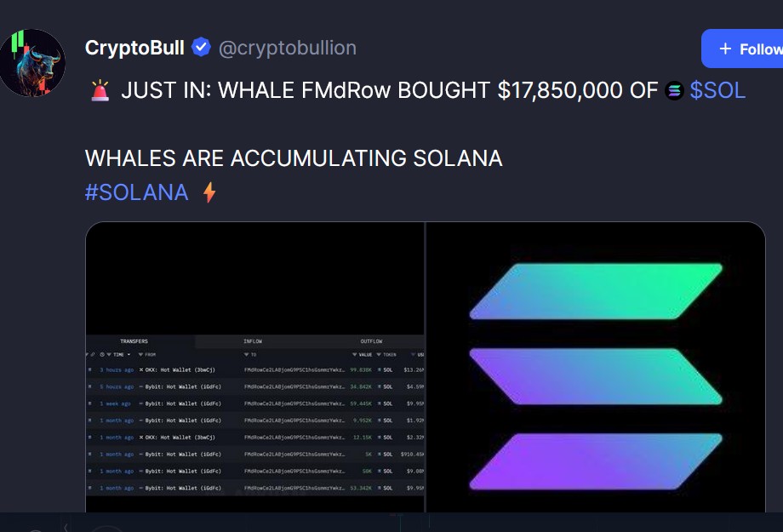The height and width of the screenshot is (532, 783).
Task: Select the TRANSFERS tab
Action: [x=134, y=341]
